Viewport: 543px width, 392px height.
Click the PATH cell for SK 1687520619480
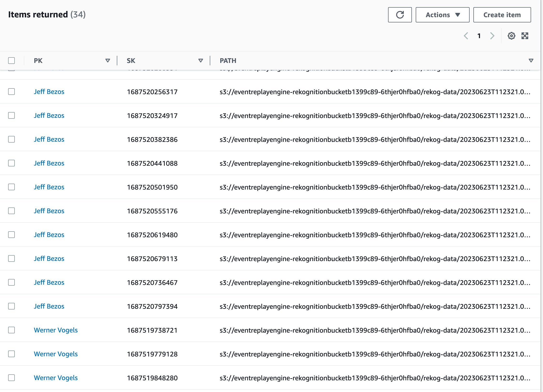click(x=375, y=235)
